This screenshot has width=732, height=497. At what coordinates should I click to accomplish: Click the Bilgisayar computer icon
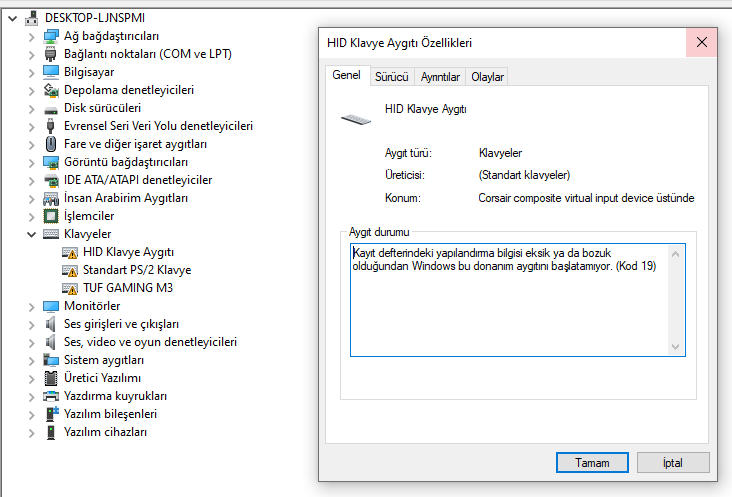click(x=52, y=72)
